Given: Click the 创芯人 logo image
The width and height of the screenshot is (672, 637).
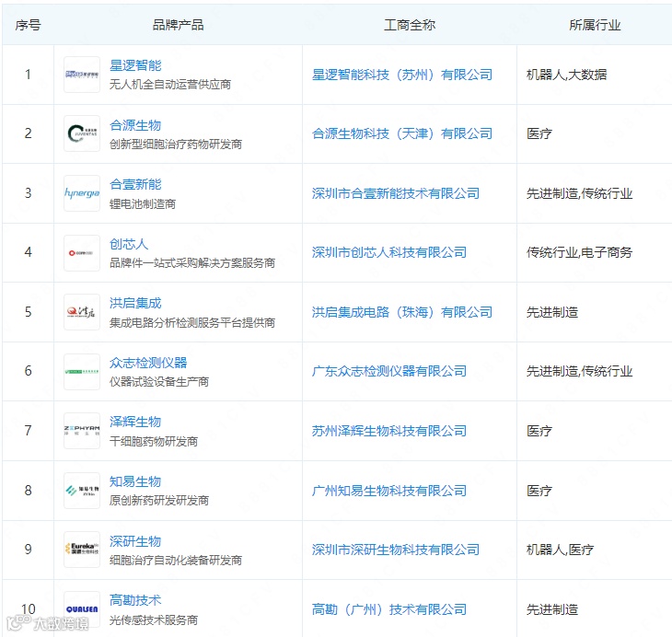Looking at the screenshot, I should pos(82,252).
